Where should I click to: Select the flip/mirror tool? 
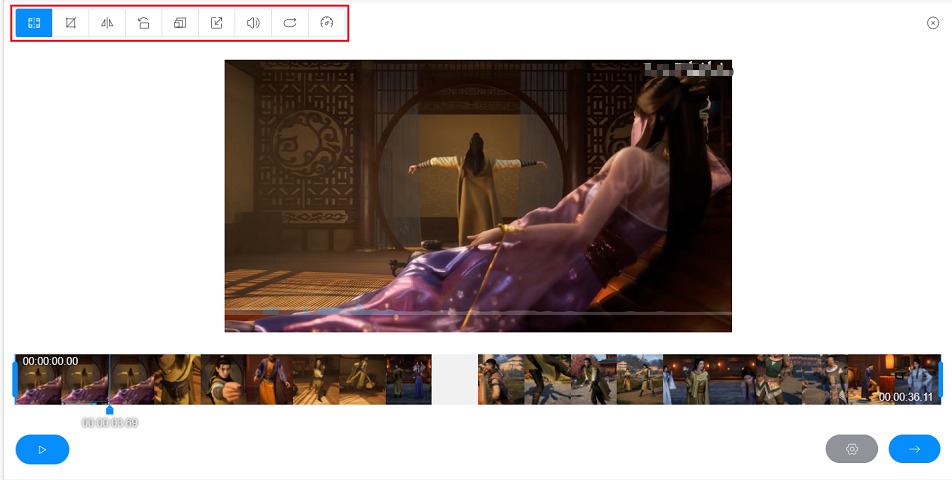(107, 23)
